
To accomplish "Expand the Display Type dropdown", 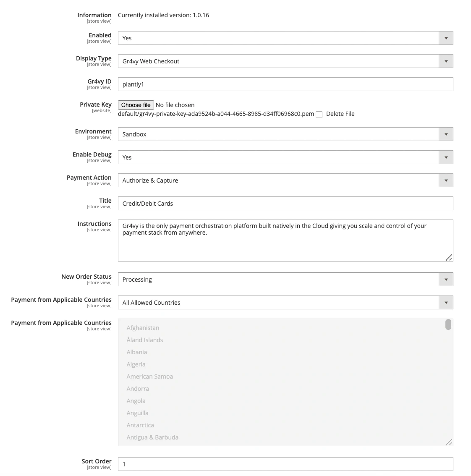I will [x=446, y=61].
